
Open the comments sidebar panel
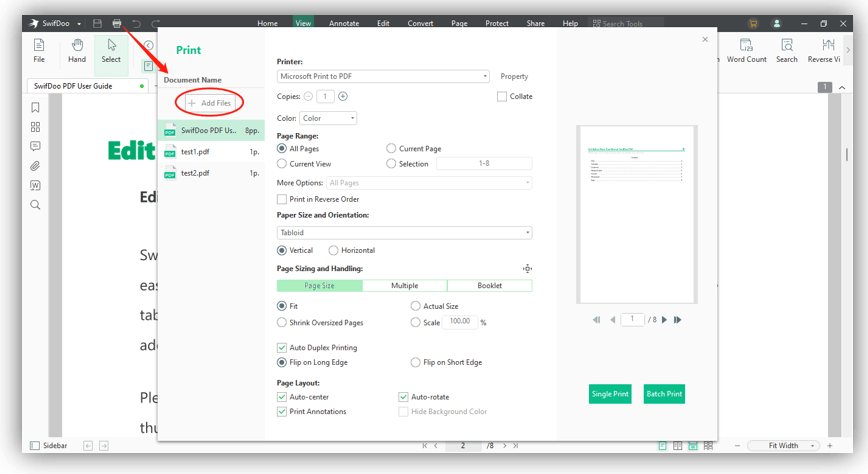pyautogui.click(x=35, y=146)
